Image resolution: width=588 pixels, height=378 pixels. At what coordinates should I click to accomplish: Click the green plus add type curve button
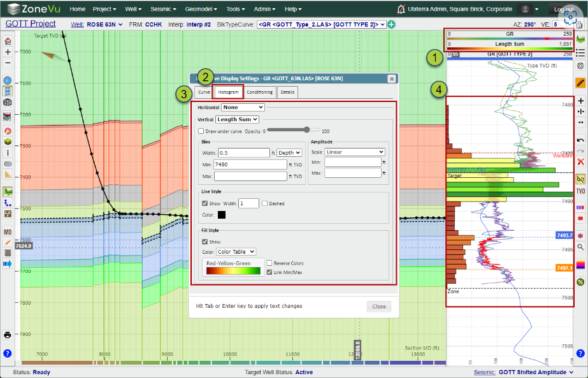coord(391,24)
